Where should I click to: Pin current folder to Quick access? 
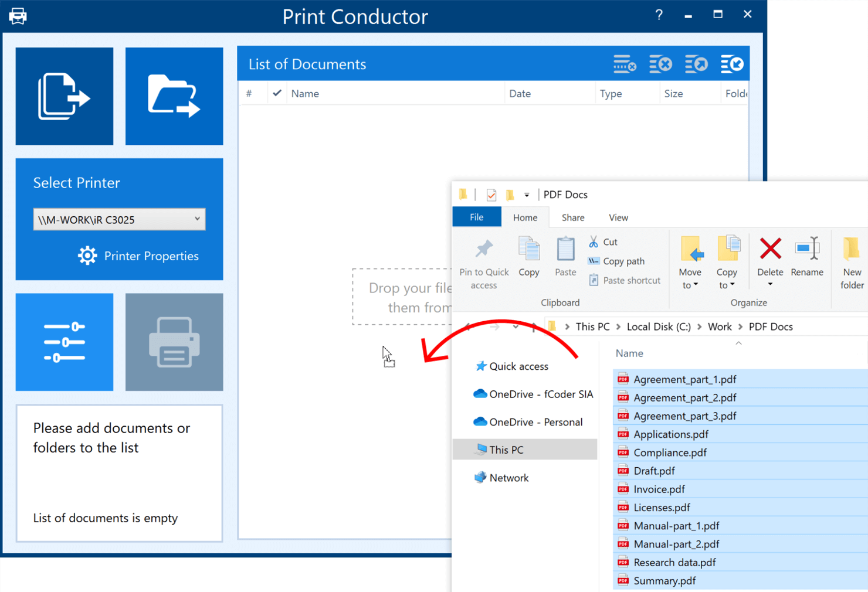pos(483,258)
